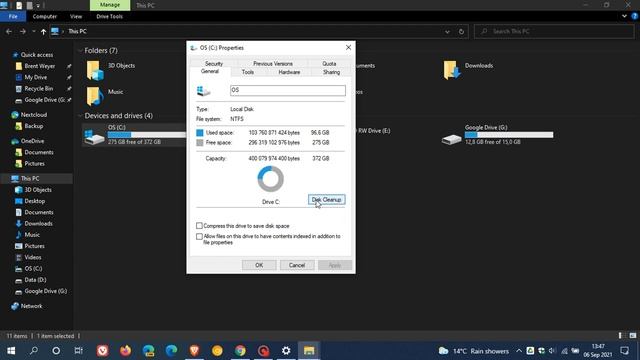
Task: Check Compress this drive to save space
Action: [199, 226]
